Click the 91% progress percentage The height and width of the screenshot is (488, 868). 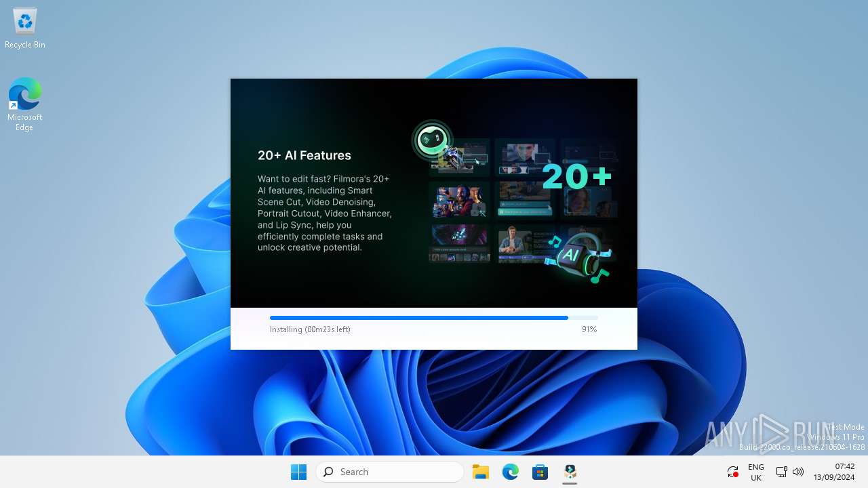click(589, 329)
